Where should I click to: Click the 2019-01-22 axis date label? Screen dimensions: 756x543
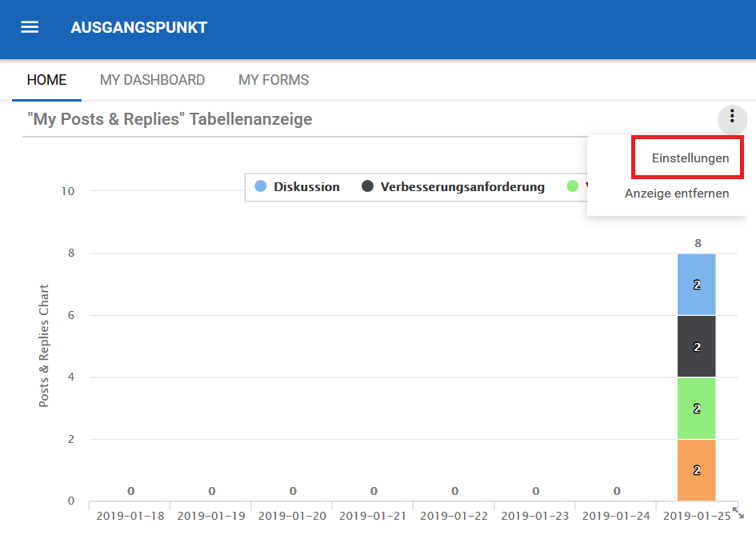click(x=454, y=516)
